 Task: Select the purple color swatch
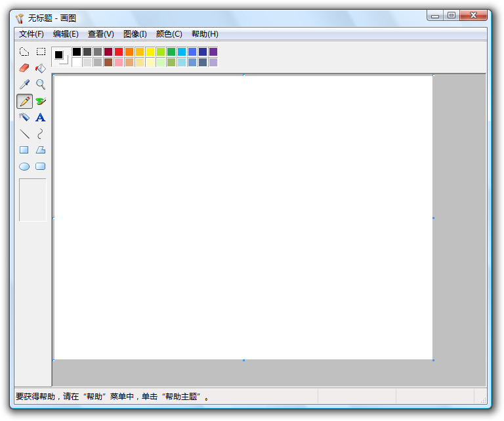click(213, 52)
